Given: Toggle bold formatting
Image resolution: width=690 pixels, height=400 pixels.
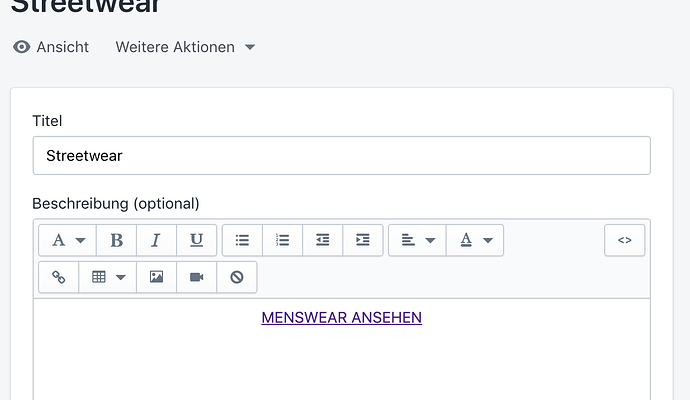Looking at the screenshot, I should (117, 240).
